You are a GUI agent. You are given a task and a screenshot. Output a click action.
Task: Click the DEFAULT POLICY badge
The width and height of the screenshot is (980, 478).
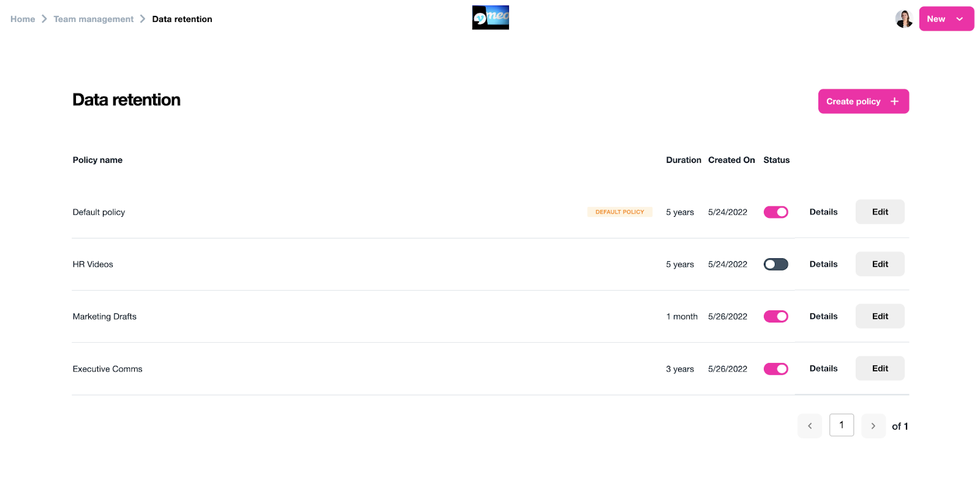pos(619,212)
